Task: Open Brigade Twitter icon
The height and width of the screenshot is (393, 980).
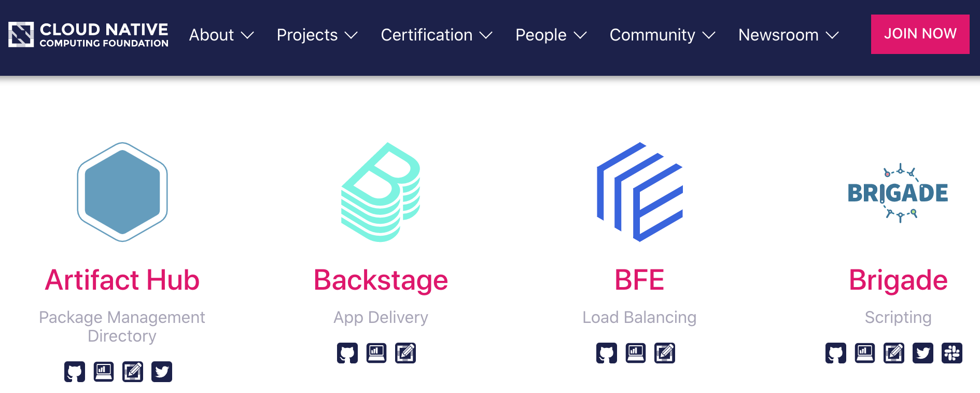Action: point(923,353)
